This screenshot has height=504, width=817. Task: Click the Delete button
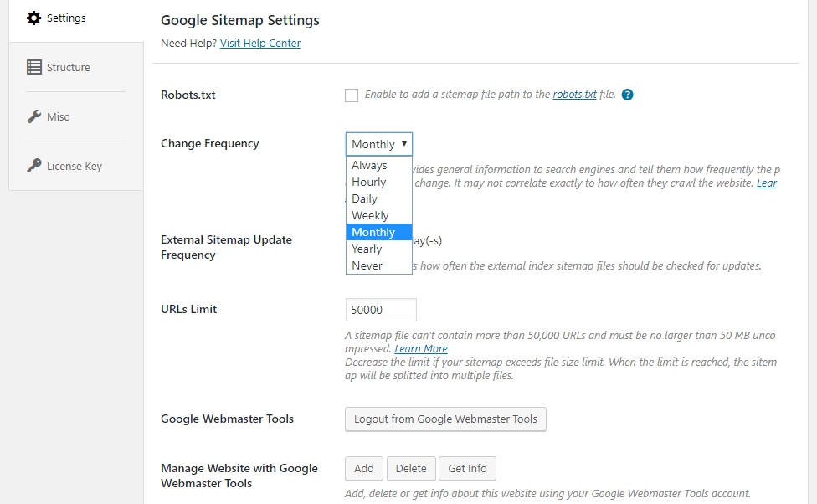point(411,469)
